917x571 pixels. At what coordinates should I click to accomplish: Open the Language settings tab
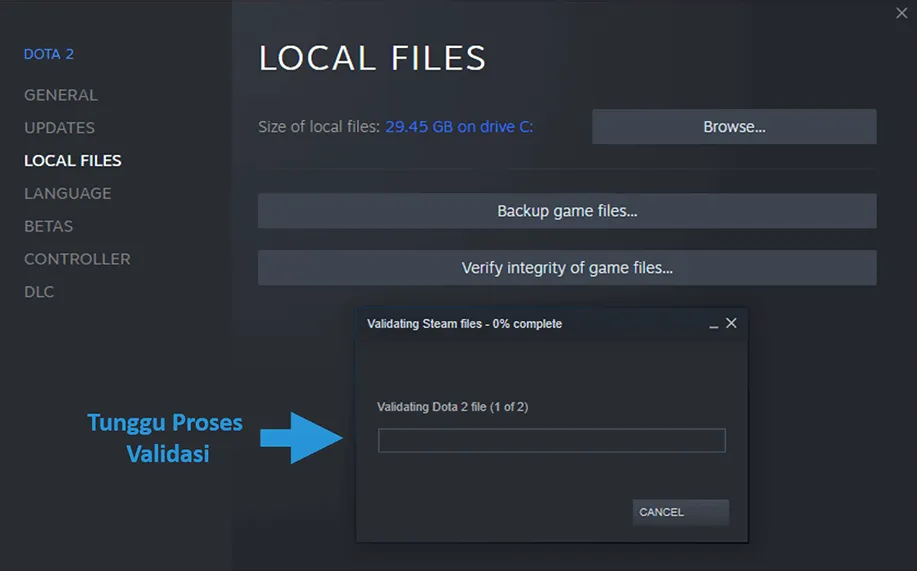point(67,193)
